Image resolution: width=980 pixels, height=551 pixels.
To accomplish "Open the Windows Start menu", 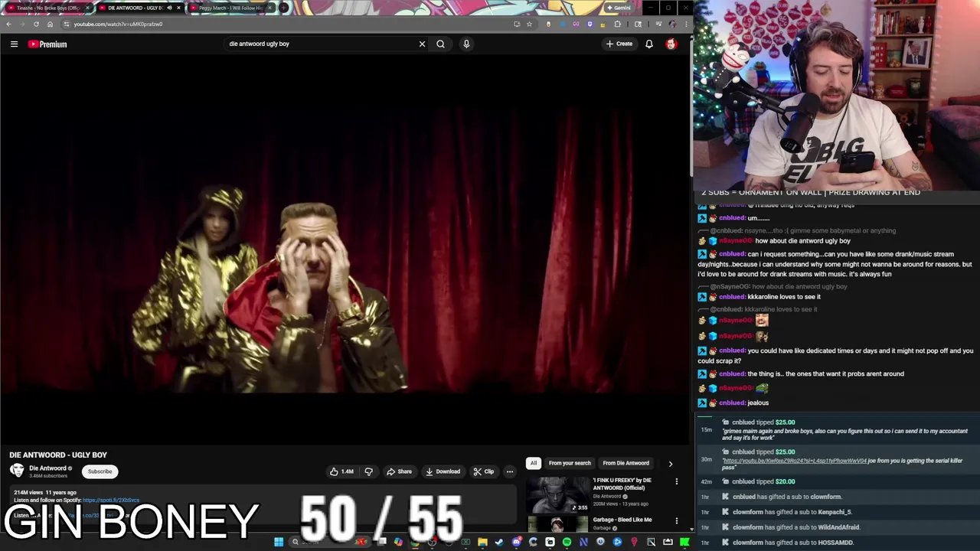I will coord(279,542).
